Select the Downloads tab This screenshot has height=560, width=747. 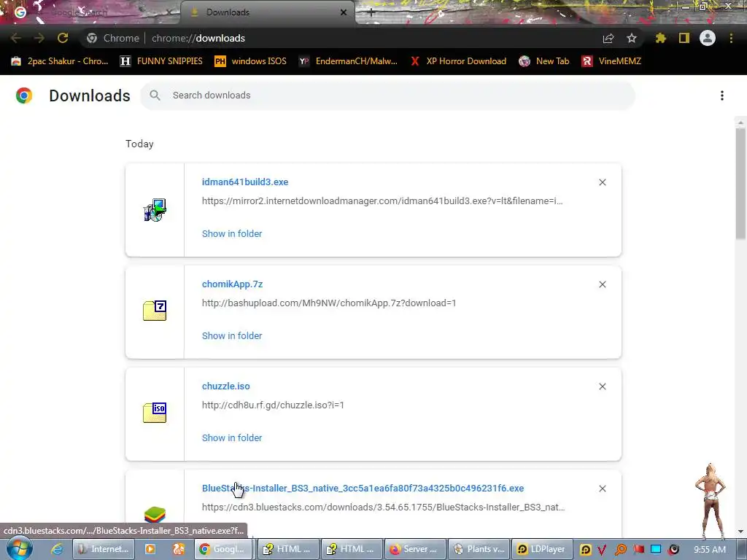(x=267, y=12)
